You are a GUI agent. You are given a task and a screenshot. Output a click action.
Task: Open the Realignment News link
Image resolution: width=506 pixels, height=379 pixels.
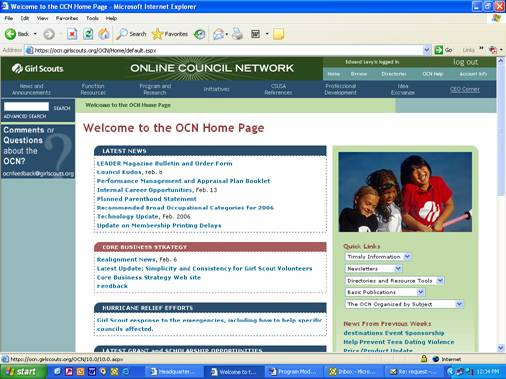(126, 259)
